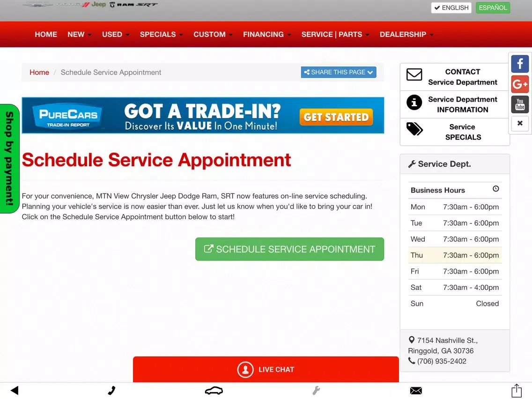Click the Tue 7:30am - 6:00pm row
The width and height of the screenshot is (532, 399).
coord(455,223)
